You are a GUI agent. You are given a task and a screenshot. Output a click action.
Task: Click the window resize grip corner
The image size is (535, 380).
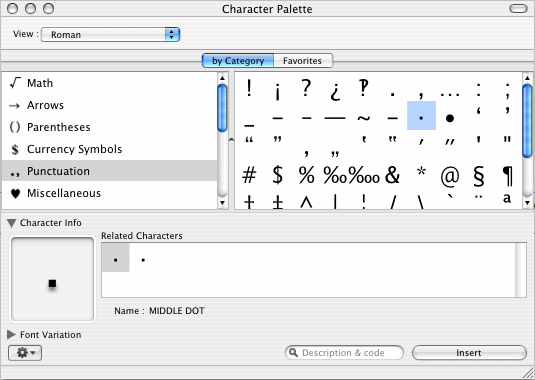(529, 374)
